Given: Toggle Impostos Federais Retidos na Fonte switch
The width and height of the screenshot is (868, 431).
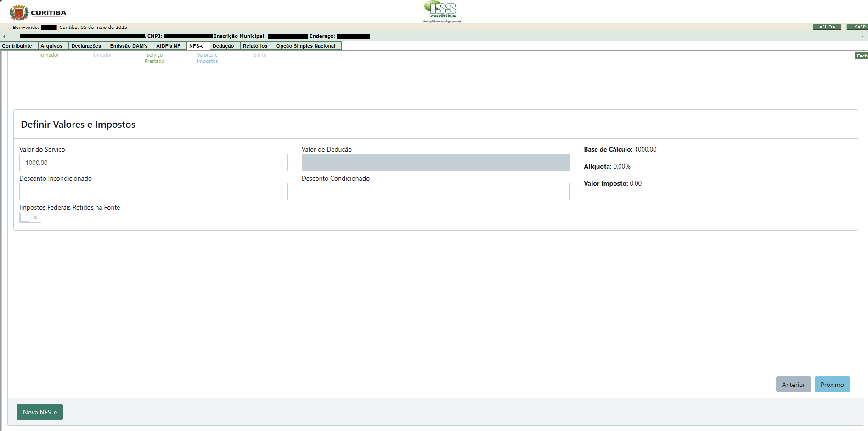Looking at the screenshot, I should point(30,217).
